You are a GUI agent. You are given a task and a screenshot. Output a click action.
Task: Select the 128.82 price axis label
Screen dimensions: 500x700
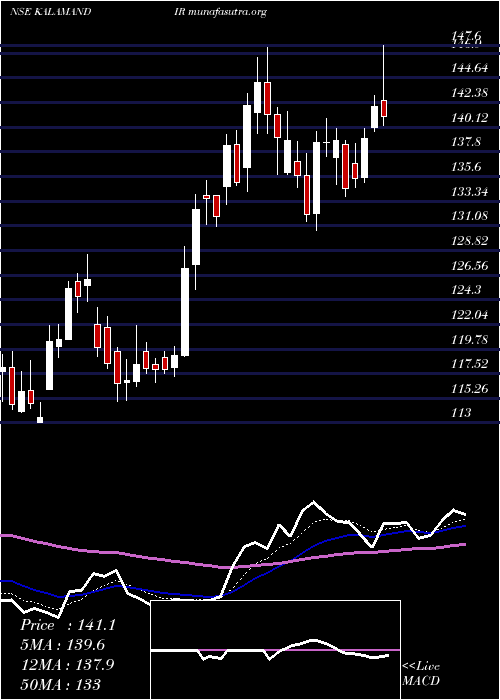[x=470, y=241]
